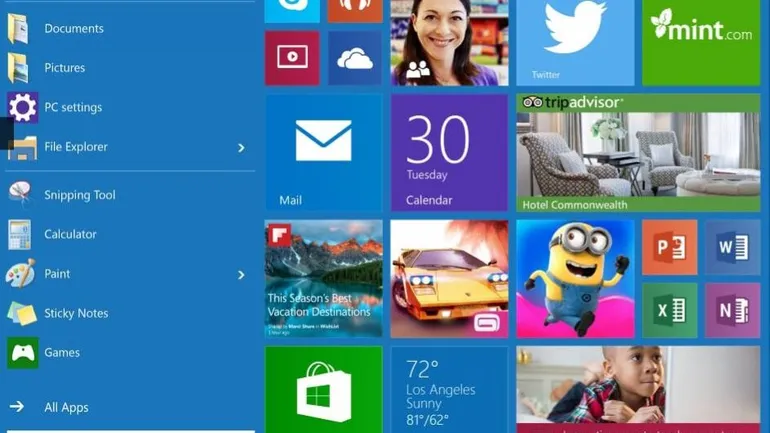This screenshot has width=770, height=433.
Task: Click the search box below All Apps
Action: [x=131, y=431]
